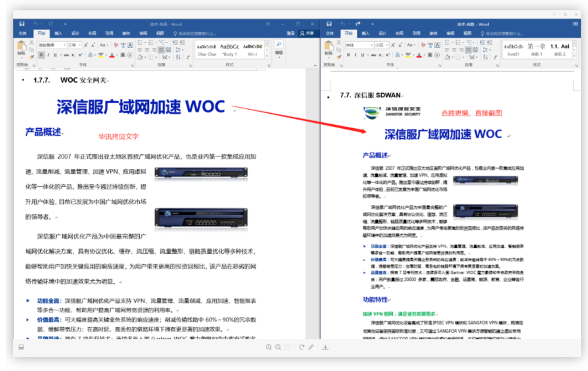Screen dimensions: 588x371
Task: Clear all formatting in left Word window
Action: click(x=116, y=45)
